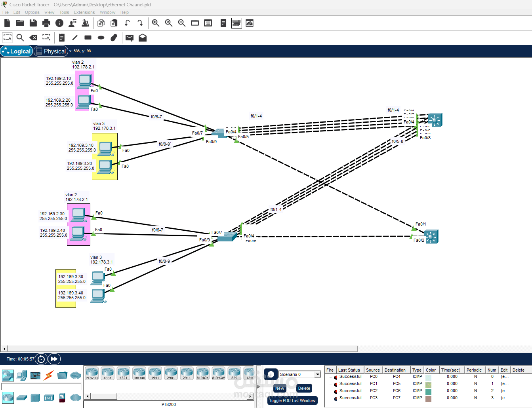Click New to create a scenario
532x408 pixels.
coord(279,388)
